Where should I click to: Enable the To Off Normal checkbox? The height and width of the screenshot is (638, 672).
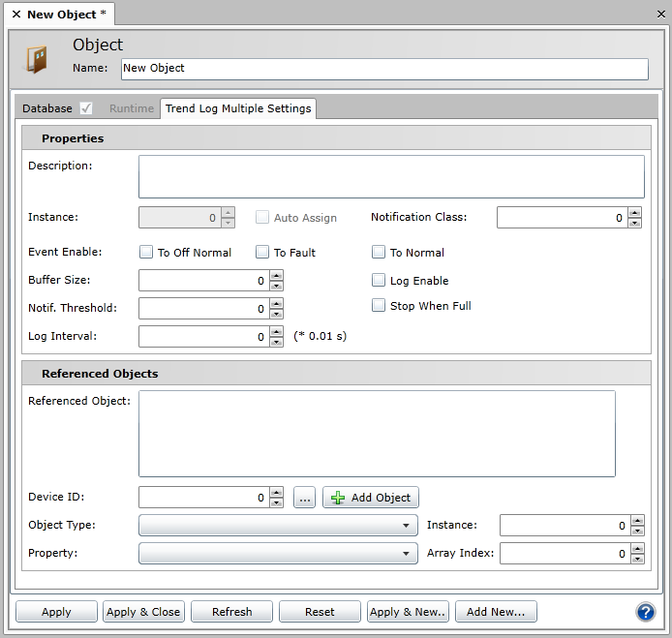pos(146,253)
